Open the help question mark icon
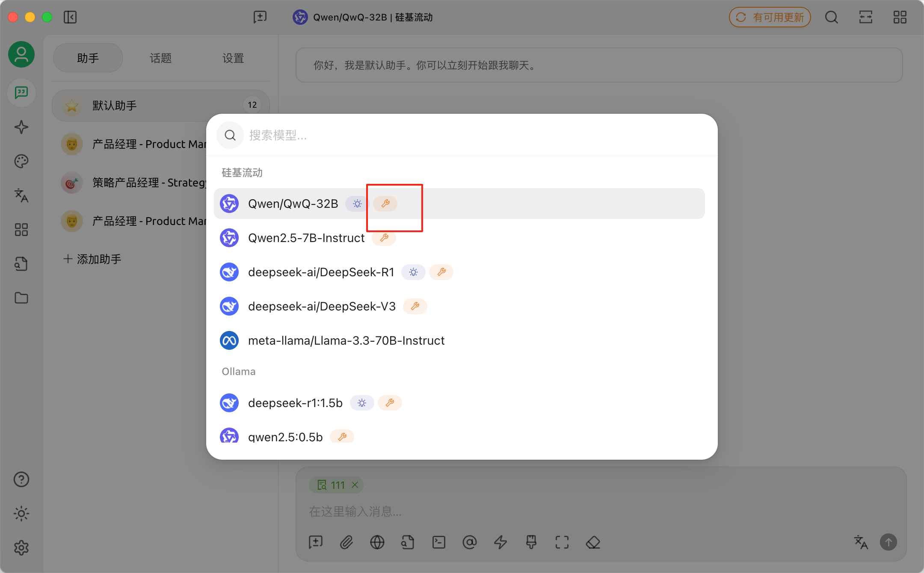This screenshot has width=924, height=573. point(21,479)
